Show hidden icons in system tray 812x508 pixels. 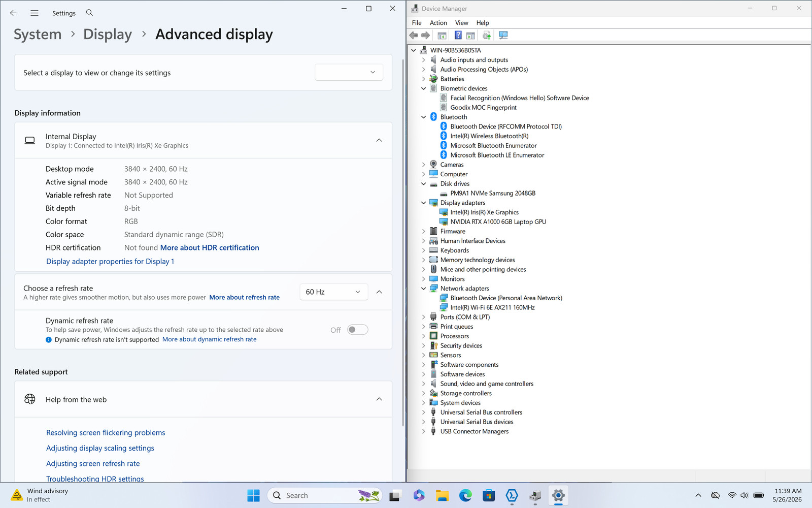(698, 495)
